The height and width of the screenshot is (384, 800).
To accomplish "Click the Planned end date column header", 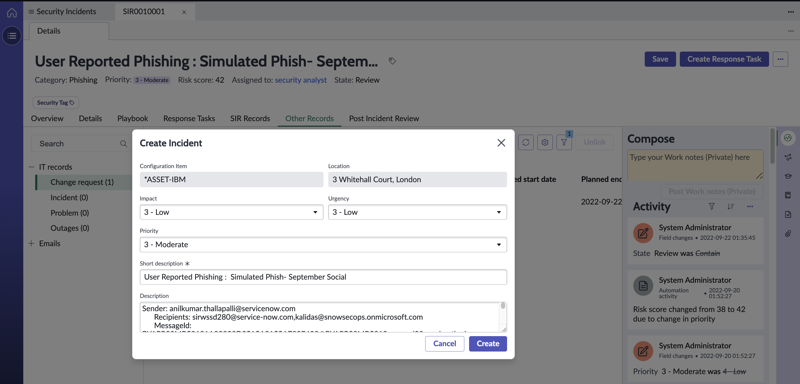I will point(602,180).
